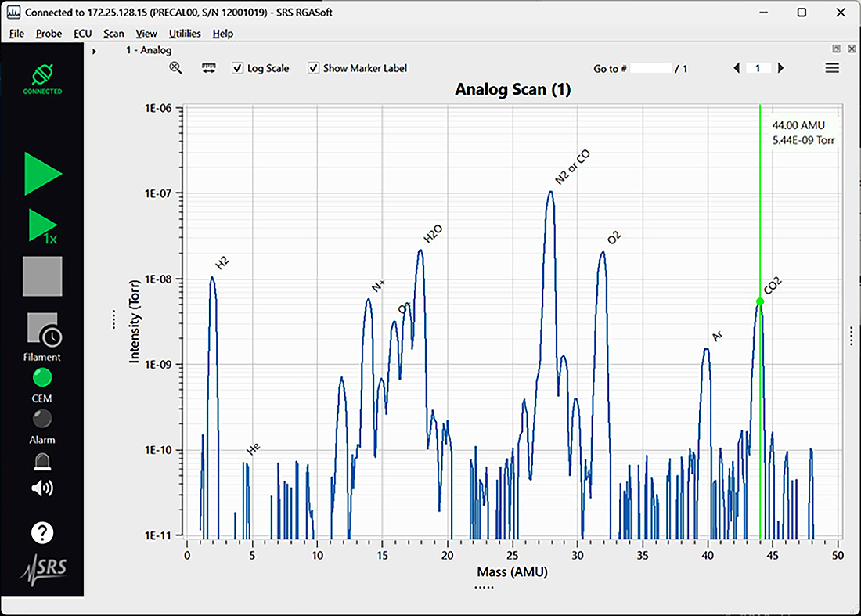Open the hamburger graph options menu
The image size is (861, 616).
(x=833, y=68)
